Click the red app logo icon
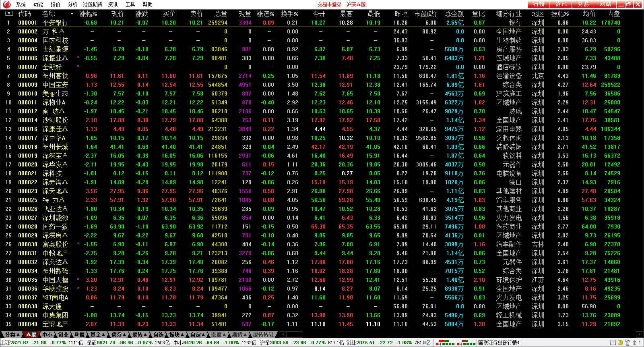 click(x=6, y=4)
